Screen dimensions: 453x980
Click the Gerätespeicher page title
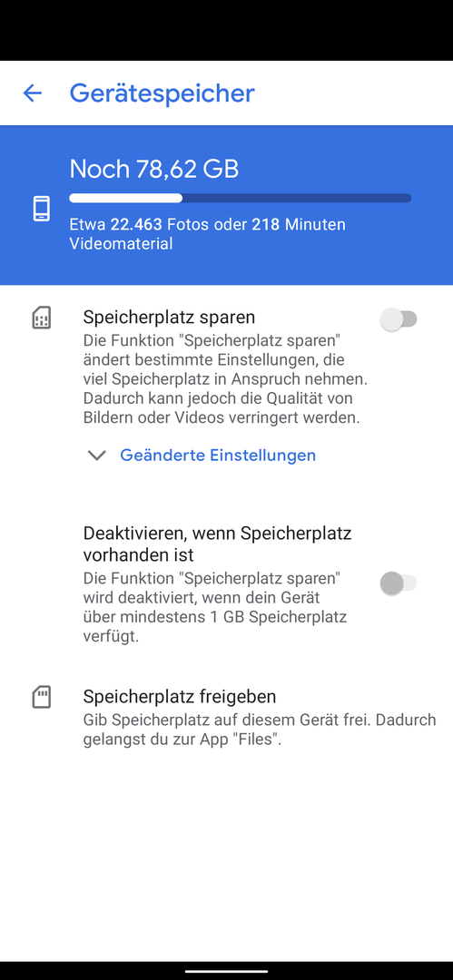(162, 93)
